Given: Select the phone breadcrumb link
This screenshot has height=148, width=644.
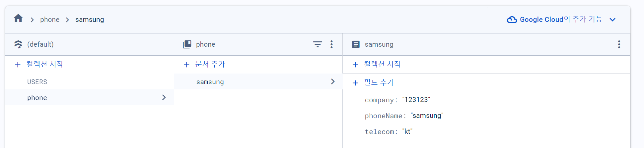Looking at the screenshot, I should (x=50, y=20).
